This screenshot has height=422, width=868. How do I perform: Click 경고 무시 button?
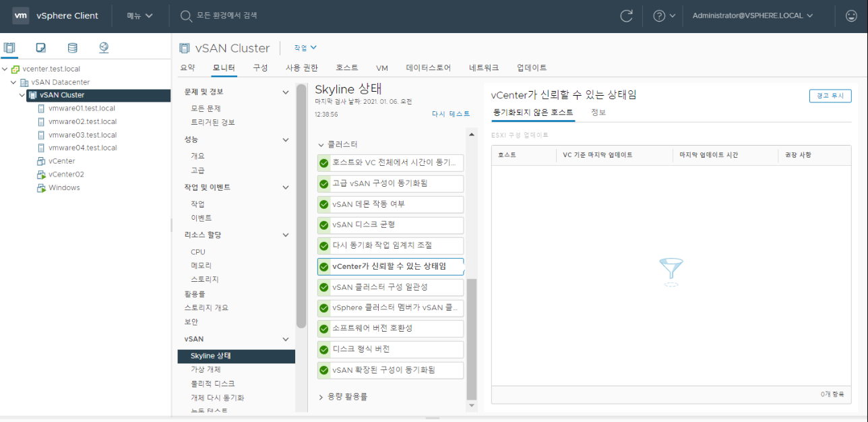pyautogui.click(x=830, y=96)
